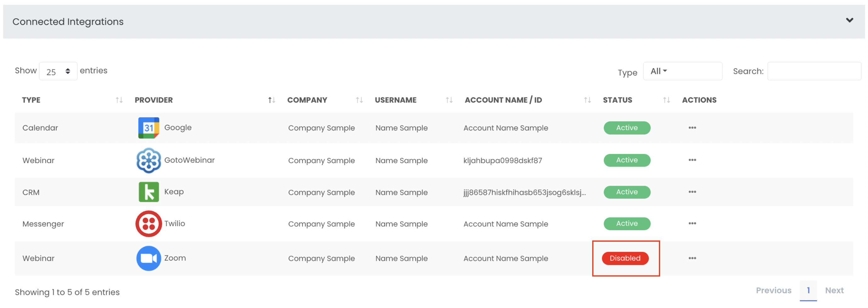Click Disabled status badge in Zoom row
868x308 pixels.
pyautogui.click(x=625, y=259)
